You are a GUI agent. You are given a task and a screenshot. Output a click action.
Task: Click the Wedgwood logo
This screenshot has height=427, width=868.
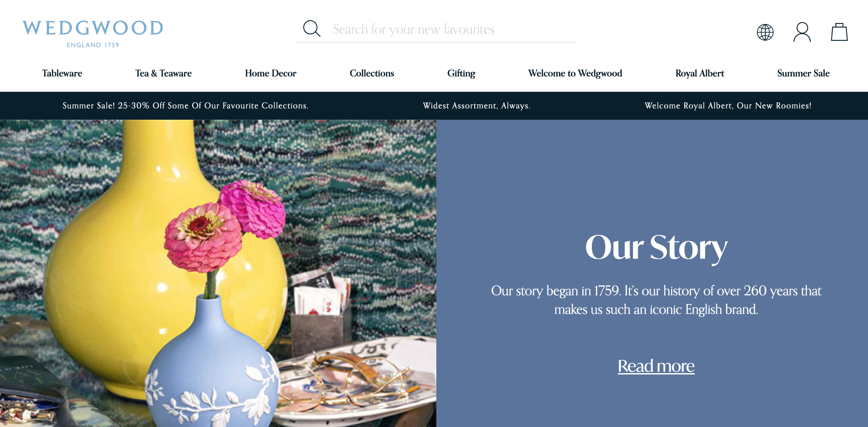tap(93, 34)
